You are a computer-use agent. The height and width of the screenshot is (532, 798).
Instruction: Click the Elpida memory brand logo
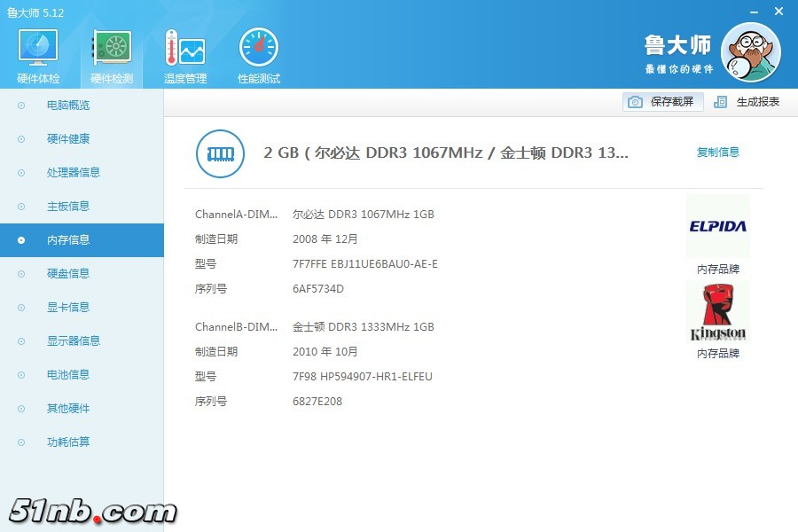717,226
